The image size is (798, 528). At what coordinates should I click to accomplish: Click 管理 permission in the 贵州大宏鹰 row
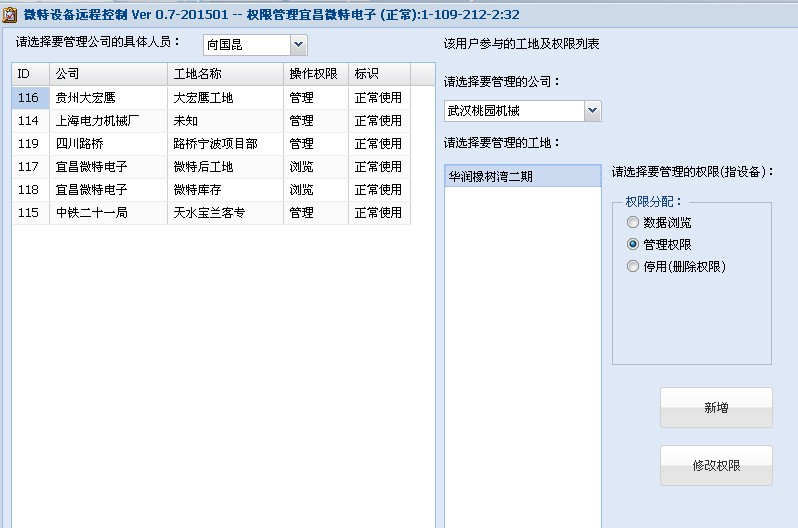click(316, 97)
